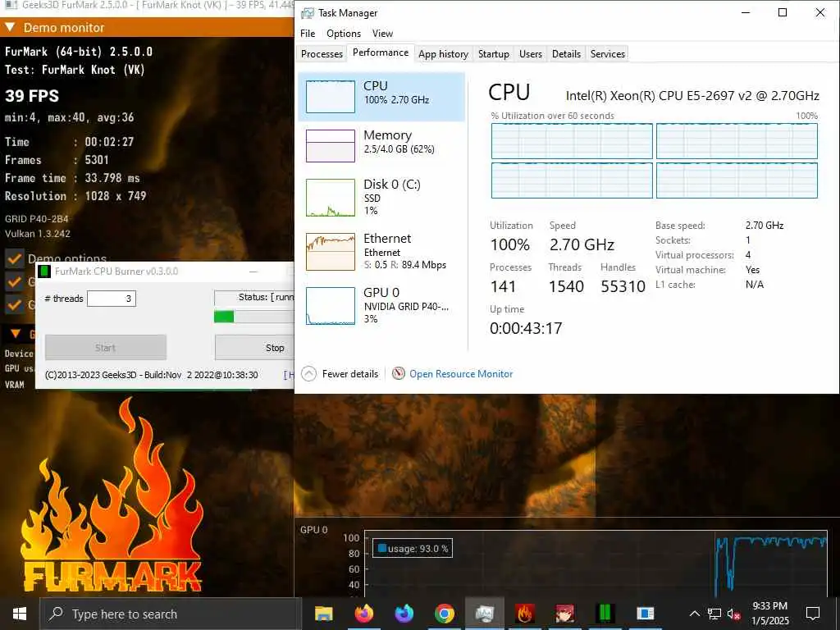Switch to FurMark flame taskbar icon
The height and width of the screenshot is (630, 840).
tap(524, 614)
